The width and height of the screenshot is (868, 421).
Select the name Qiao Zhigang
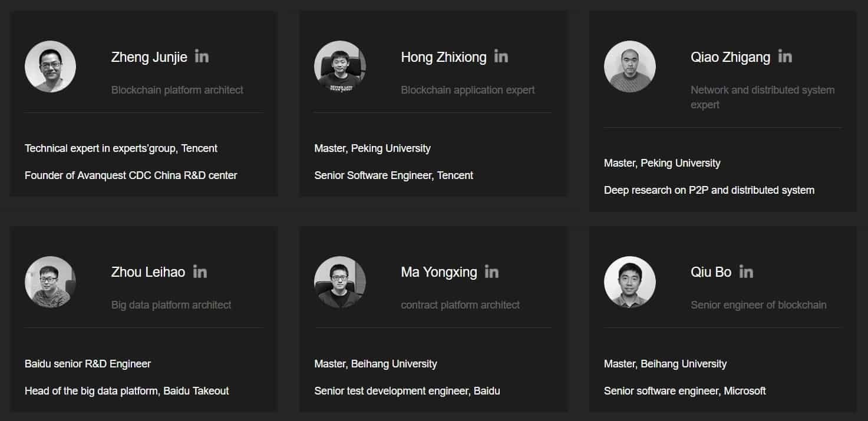click(730, 57)
